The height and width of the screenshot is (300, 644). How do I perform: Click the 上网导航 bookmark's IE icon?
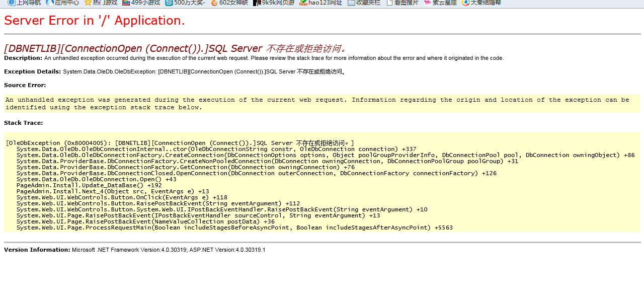(11, 3)
